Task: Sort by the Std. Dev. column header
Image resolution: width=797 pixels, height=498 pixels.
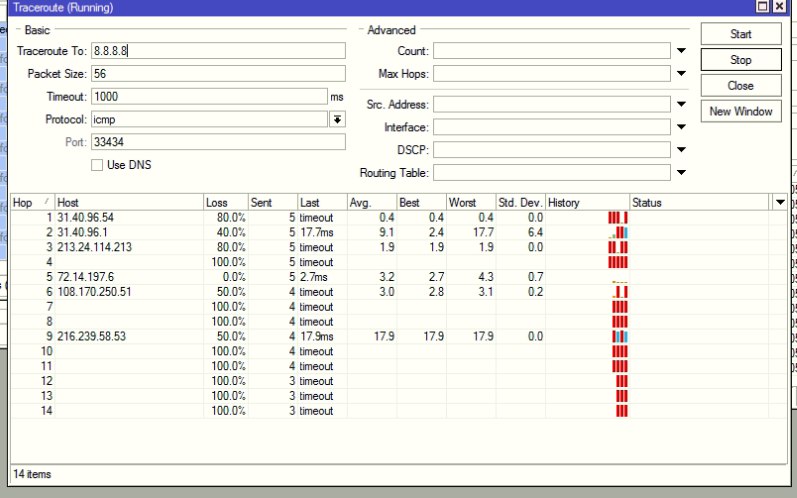Action: click(520, 202)
